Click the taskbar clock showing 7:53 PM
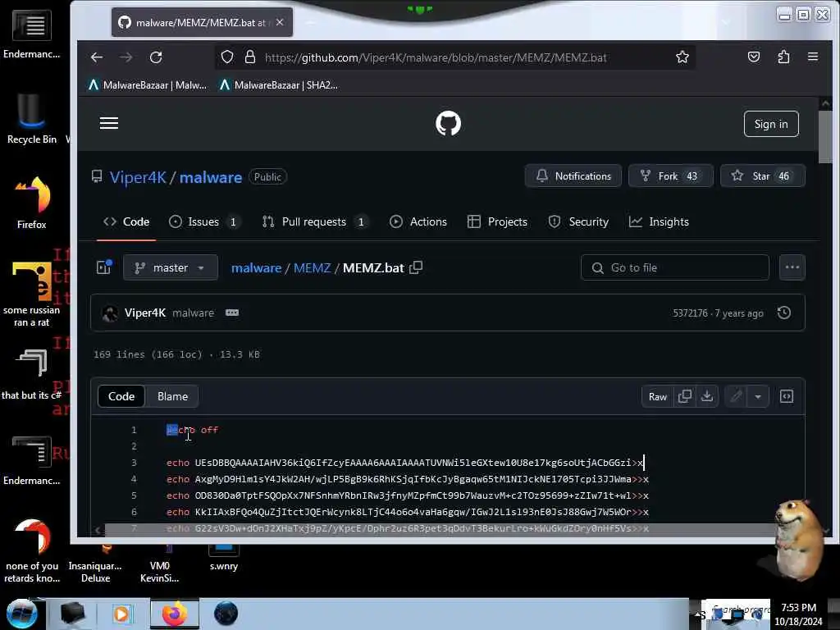 point(798,614)
